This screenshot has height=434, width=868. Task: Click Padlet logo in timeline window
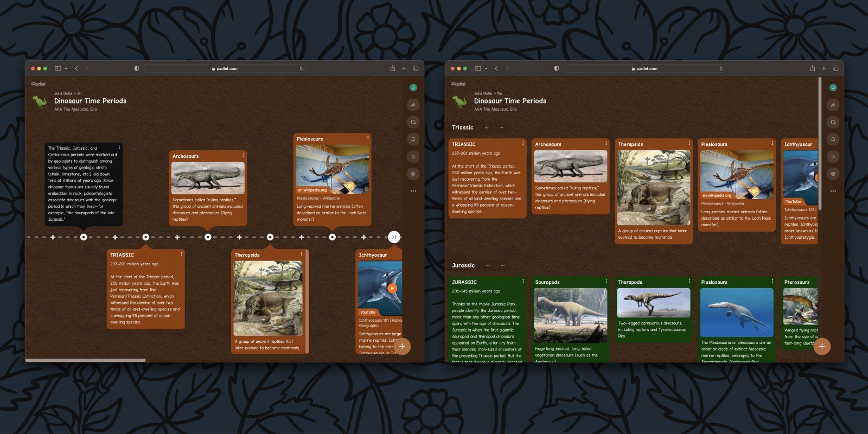coord(38,84)
